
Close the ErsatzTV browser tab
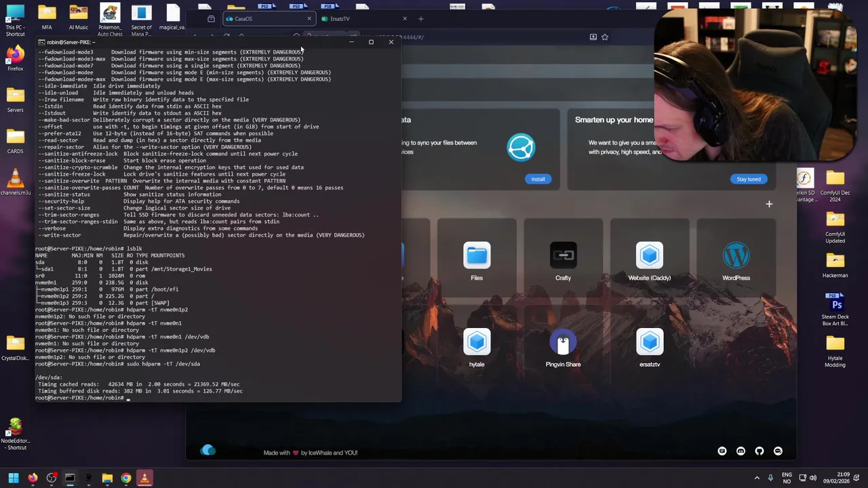(x=405, y=19)
